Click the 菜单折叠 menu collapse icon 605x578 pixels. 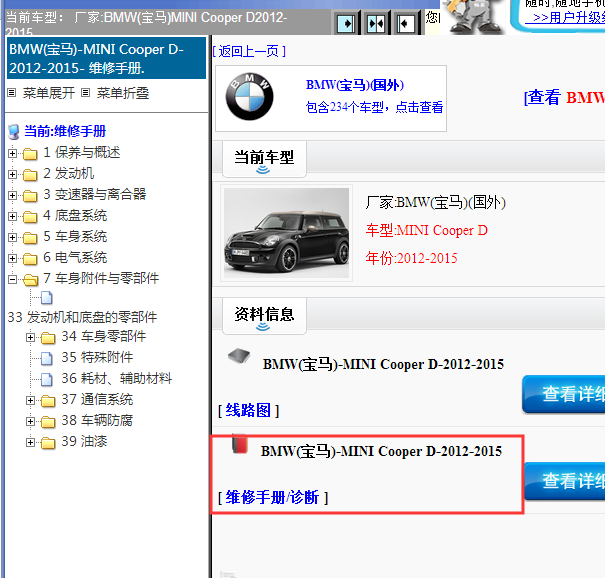coord(85,93)
